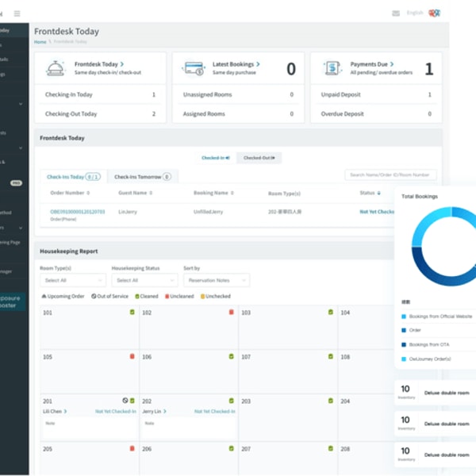
Task: Click the Overdue Deposit row
Action: point(376,113)
